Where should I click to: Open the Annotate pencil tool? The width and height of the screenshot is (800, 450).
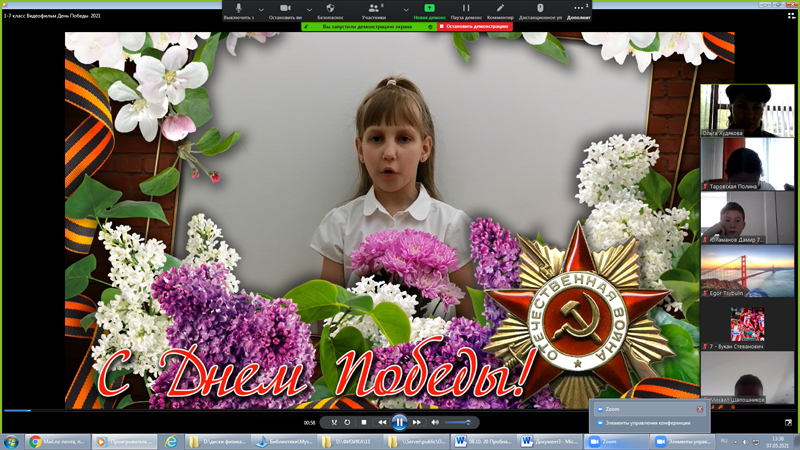(500, 9)
